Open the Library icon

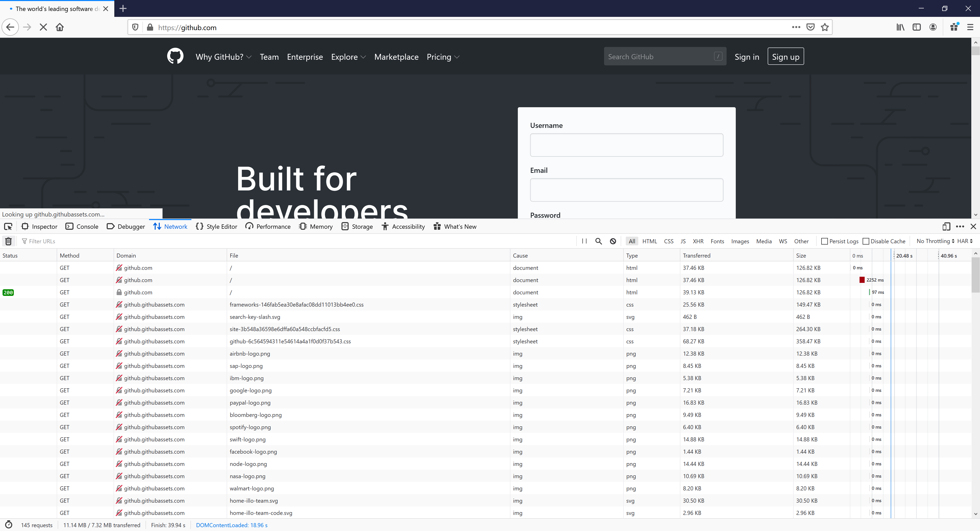(x=900, y=27)
